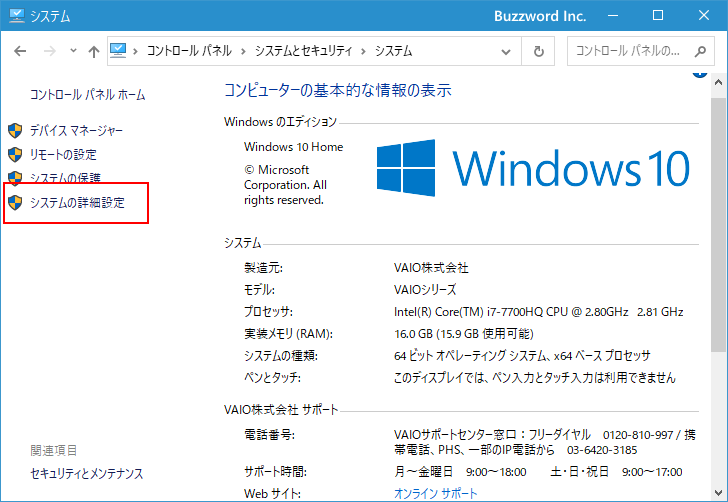Select システム breadcrumb in address bar
The height and width of the screenshot is (502, 728).
tap(393, 51)
